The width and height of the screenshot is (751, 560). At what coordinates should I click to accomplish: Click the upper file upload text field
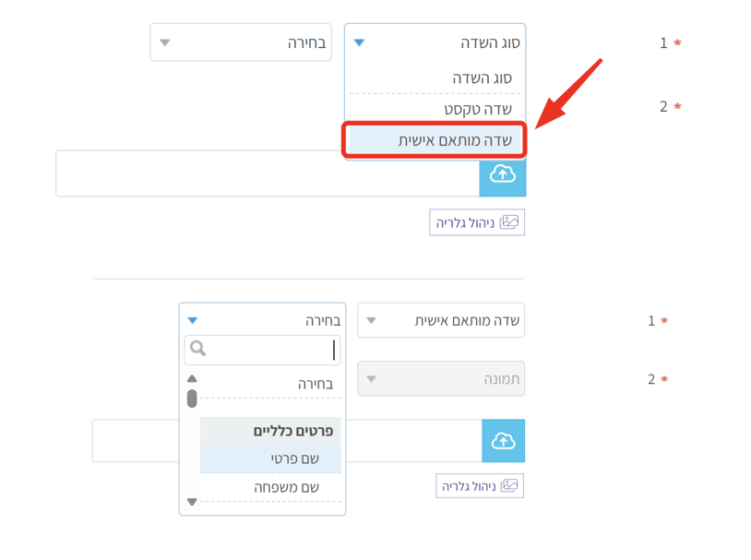pyautogui.click(x=268, y=173)
